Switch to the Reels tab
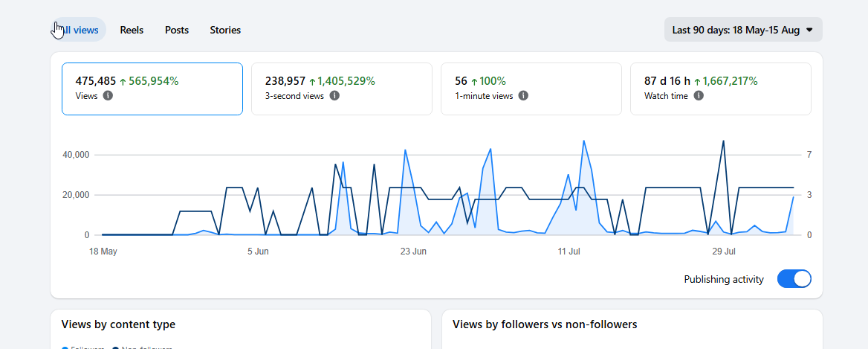This screenshot has height=349, width=868. [x=132, y=30]
